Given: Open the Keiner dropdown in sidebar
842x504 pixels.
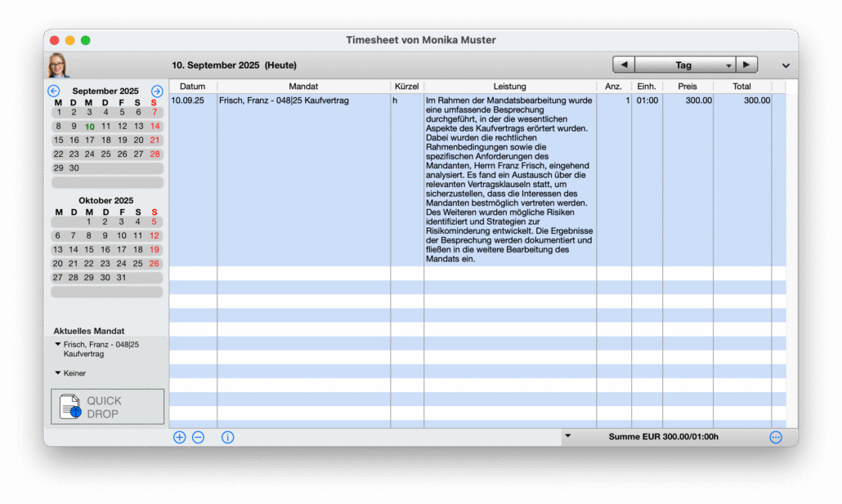Looking at the screenshot, I should [58, 373].
